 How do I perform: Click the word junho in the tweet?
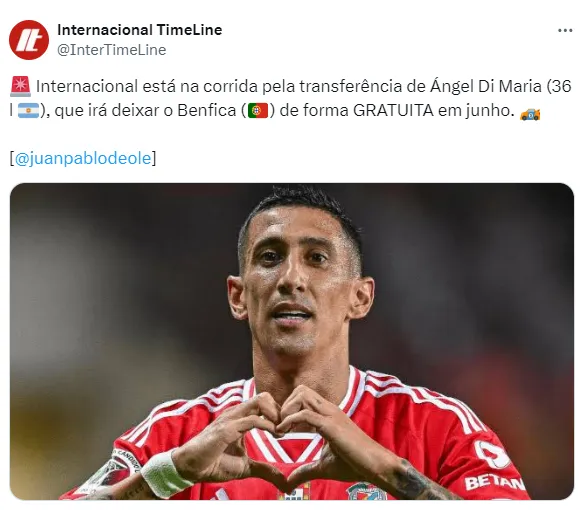coord(490,111)
